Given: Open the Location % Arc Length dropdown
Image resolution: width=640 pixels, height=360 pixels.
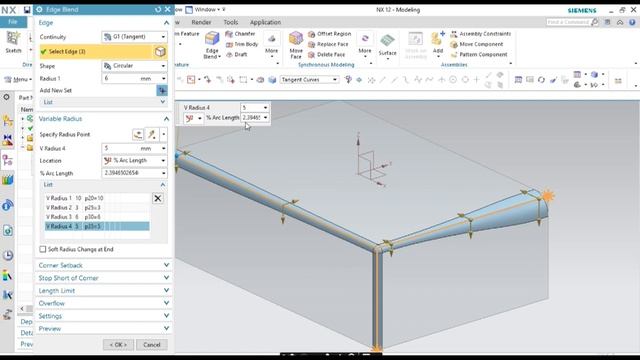Looking at the screenshot, I should 134,161.
